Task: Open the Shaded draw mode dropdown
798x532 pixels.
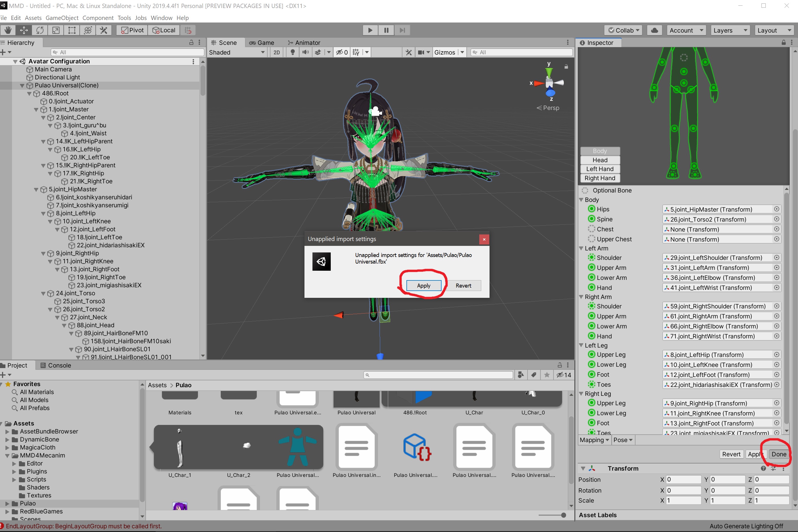Action: [236, 52]
